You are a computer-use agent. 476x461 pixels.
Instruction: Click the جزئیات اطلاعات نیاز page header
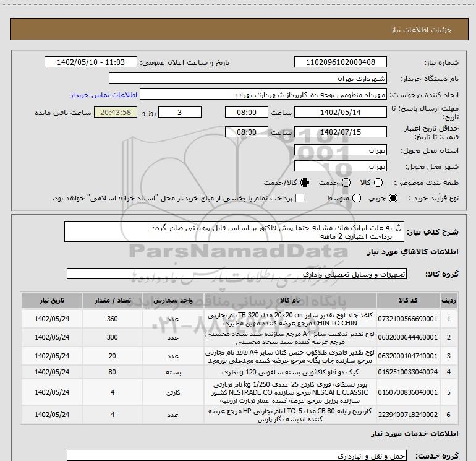[x=239, y=29]
